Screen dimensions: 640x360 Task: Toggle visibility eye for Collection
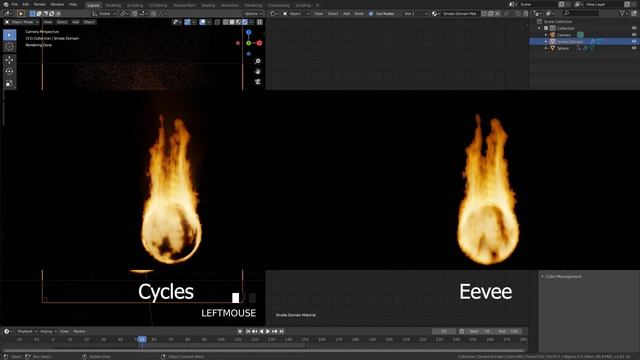634,28
